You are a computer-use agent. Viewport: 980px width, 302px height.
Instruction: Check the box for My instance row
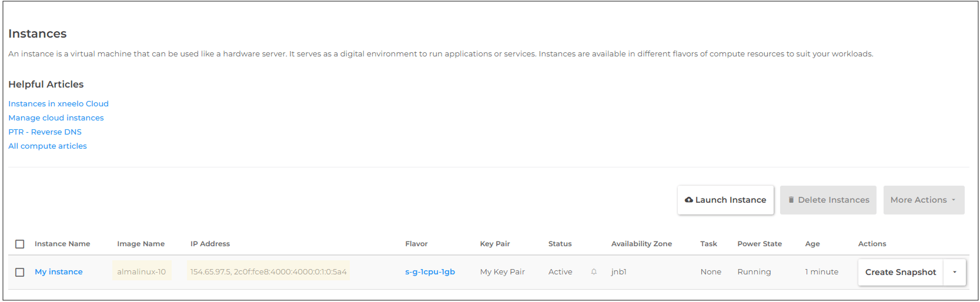pos(20,272)
